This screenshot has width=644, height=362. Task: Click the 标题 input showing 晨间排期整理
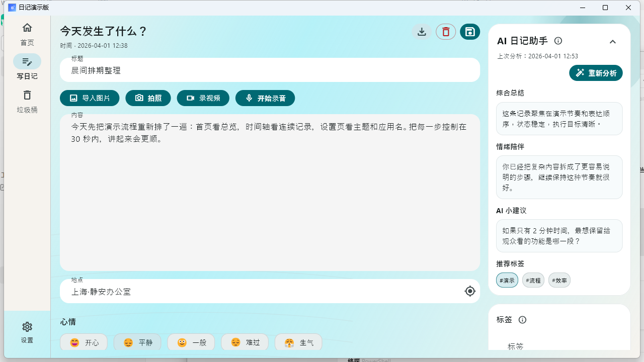pos(270,70)
